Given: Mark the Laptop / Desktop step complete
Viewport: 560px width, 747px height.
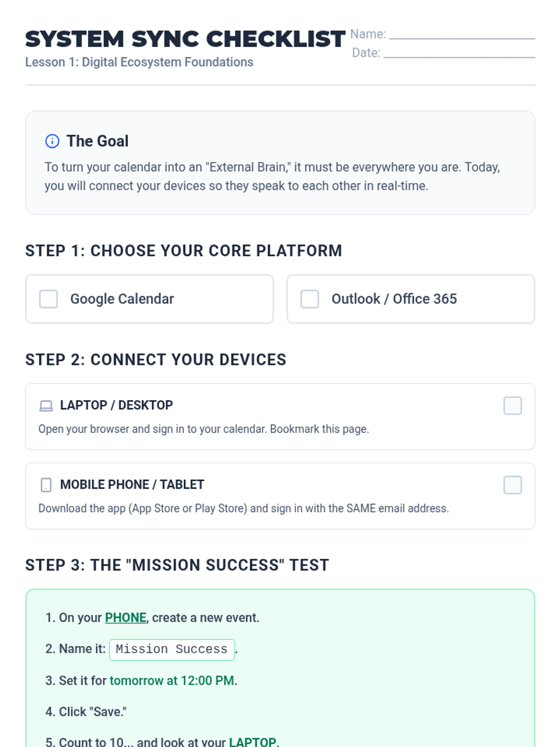Looking at the screenshot, I should point(512,406).
